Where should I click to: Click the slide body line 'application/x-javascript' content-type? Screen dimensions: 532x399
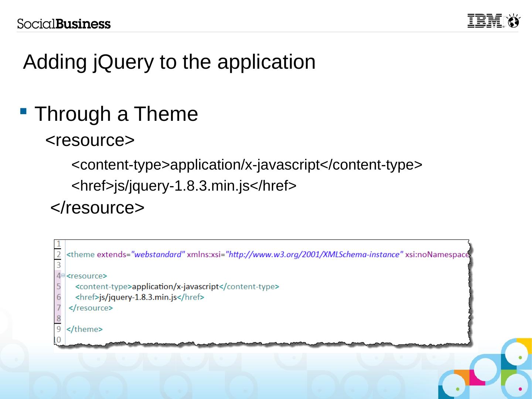point(247,165)
